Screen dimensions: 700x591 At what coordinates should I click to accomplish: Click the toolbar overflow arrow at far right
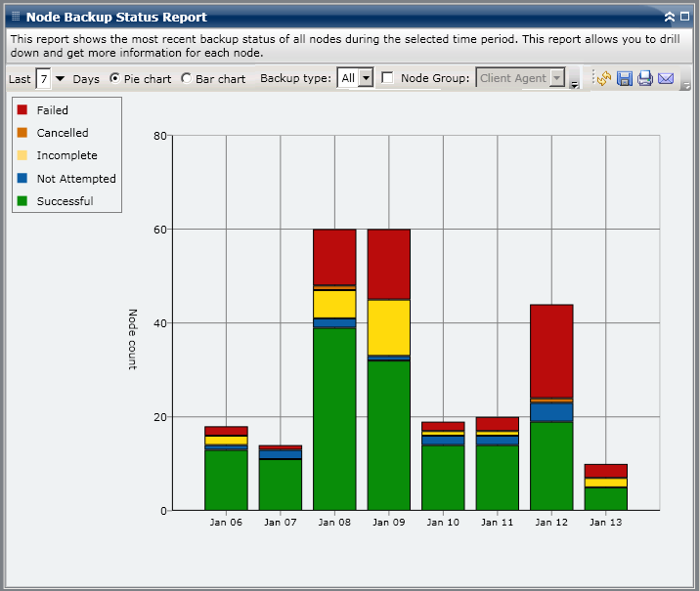pos(686,85)
